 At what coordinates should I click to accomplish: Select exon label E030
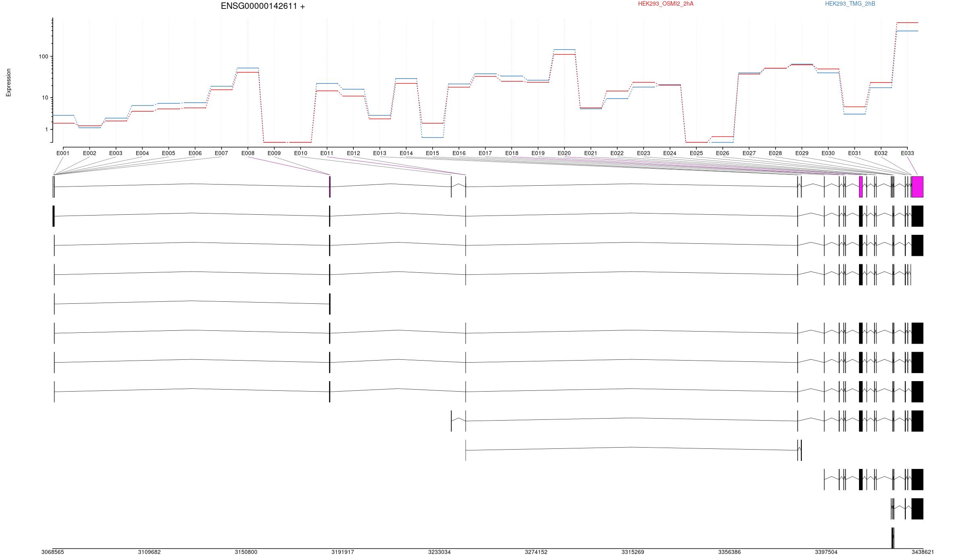pos(828,153)
